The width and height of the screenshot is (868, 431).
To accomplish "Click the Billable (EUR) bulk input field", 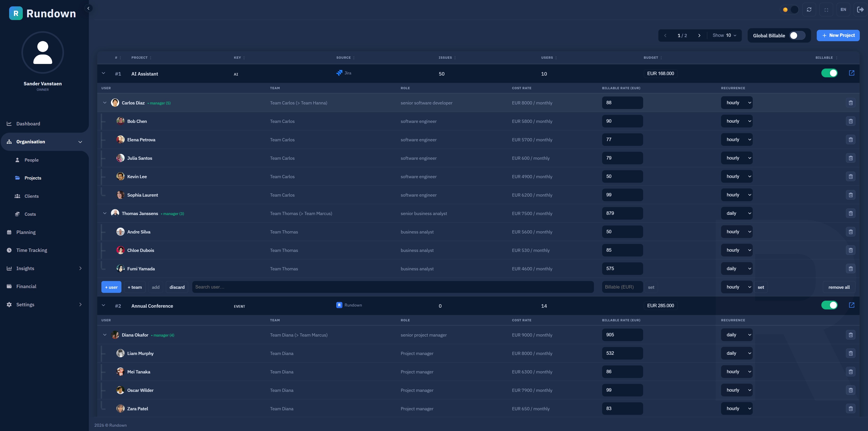I will (622, 287).
